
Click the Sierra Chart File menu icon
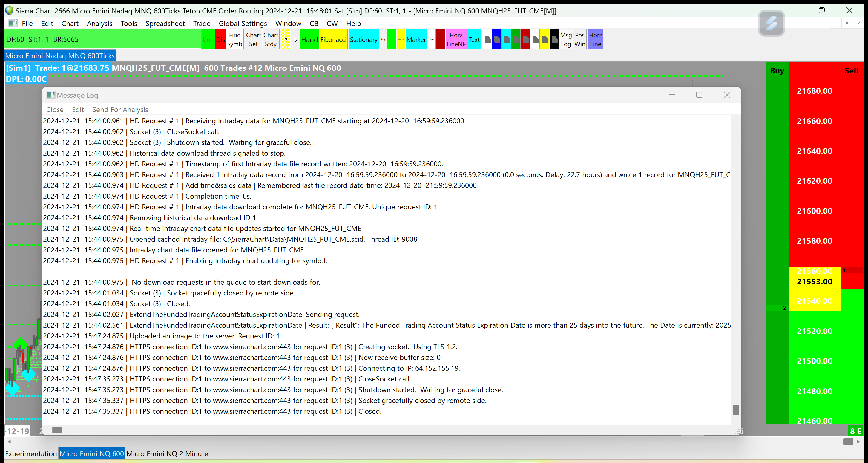pos(13,23)
